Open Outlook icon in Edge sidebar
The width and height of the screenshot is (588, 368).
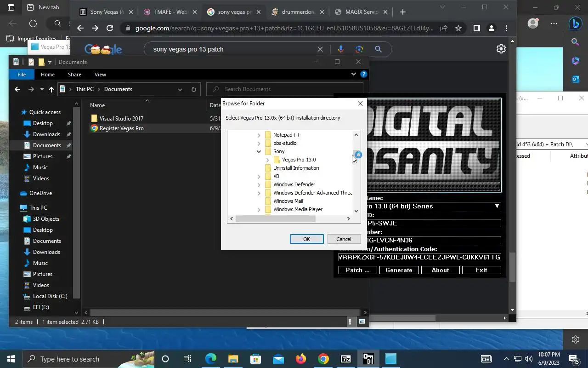point(576,79)
